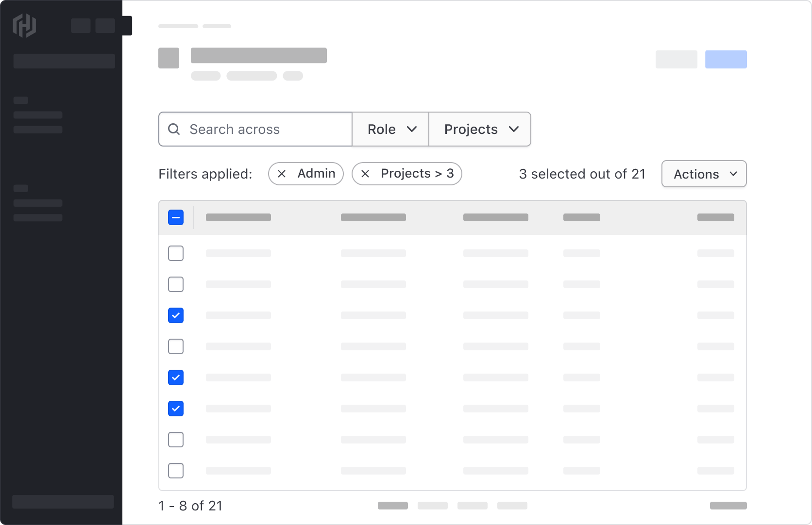
Task: Select the top sidebar navigation item
Action: point(38,115)
